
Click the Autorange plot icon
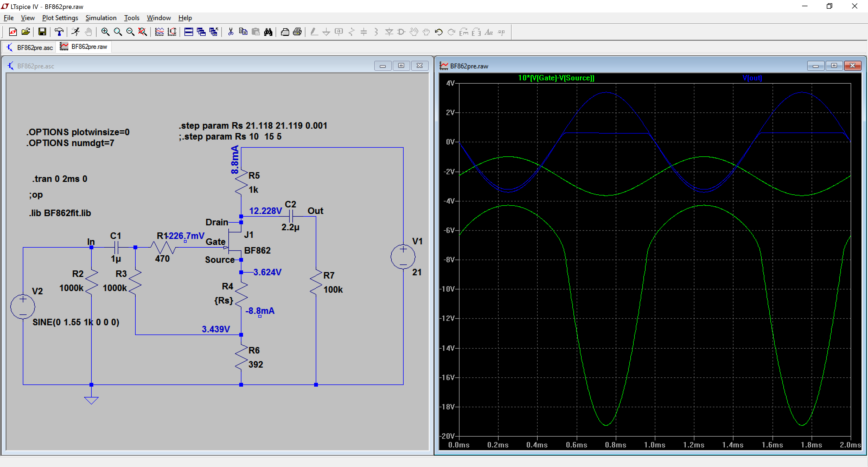tap(159, 32)
